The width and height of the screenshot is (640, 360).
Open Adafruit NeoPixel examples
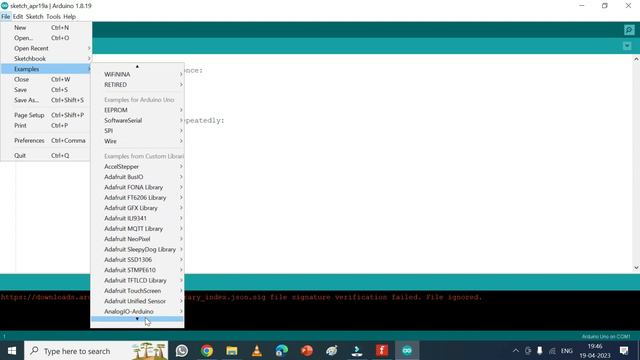[138, 239]
